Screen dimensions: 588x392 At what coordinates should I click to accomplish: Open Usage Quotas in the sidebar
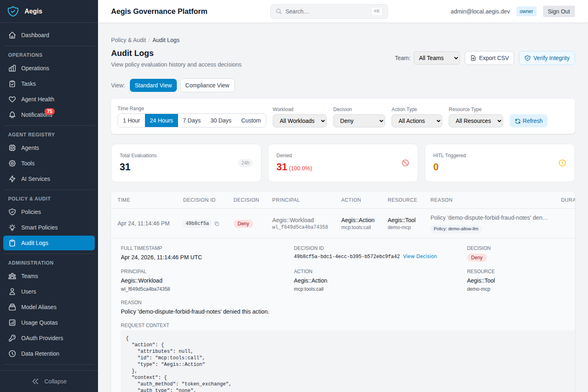[x=38, y=323]
